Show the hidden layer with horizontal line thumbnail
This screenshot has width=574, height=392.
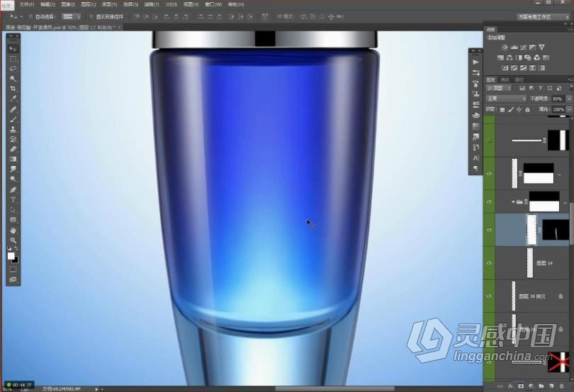pos(490,140)
